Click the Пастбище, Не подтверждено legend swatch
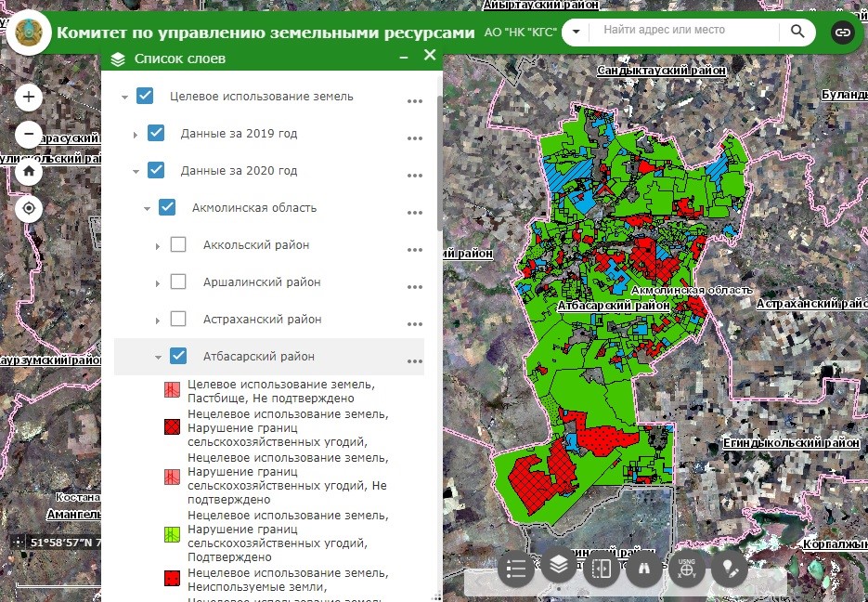Viewport: 868px width, 602px height. click(x=172, y=390)
